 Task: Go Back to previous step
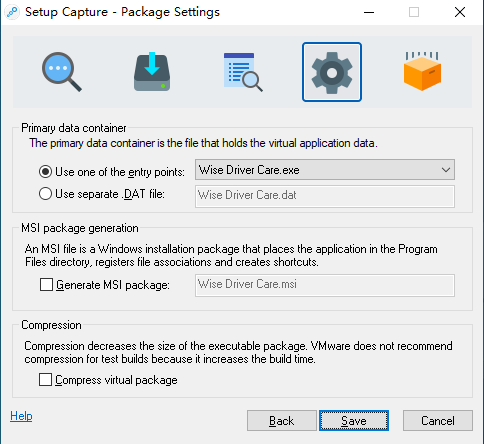click(x=282, y=421)
